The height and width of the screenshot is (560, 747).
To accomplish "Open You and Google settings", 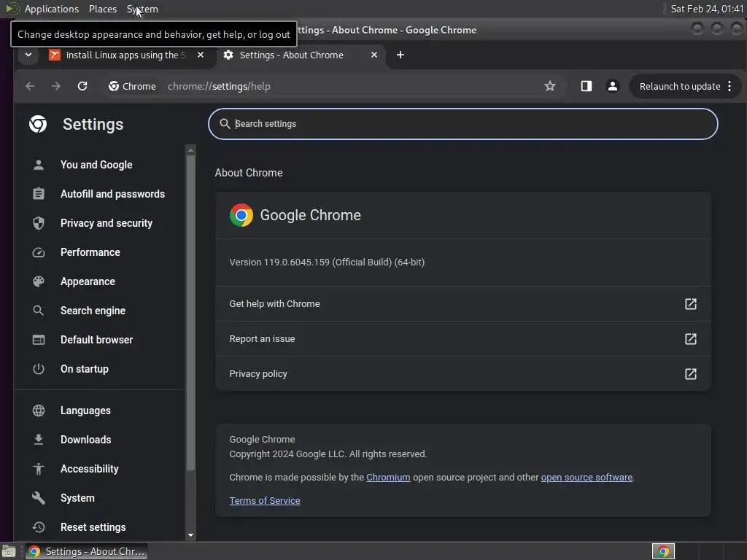I will point(96,165).
